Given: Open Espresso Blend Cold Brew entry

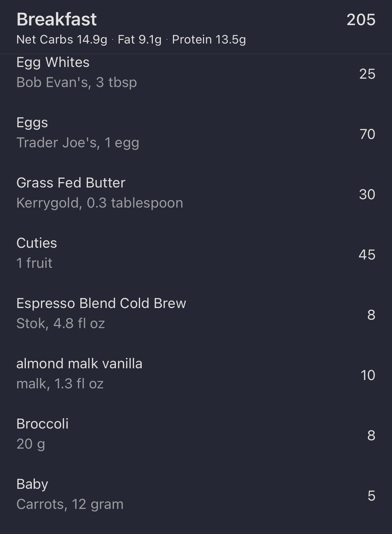Looking at the screenshot, I should 101,303.
